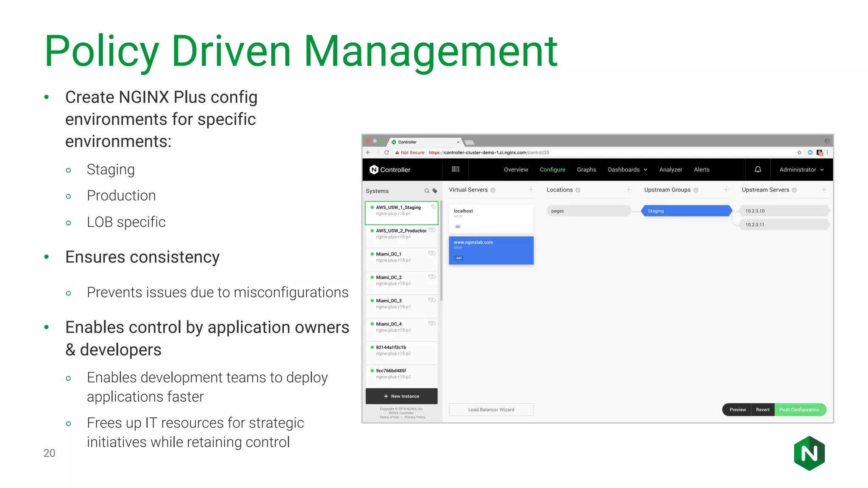Click the Not Secure warning icon
The image size is (868, 488).
tap(397, 152)
